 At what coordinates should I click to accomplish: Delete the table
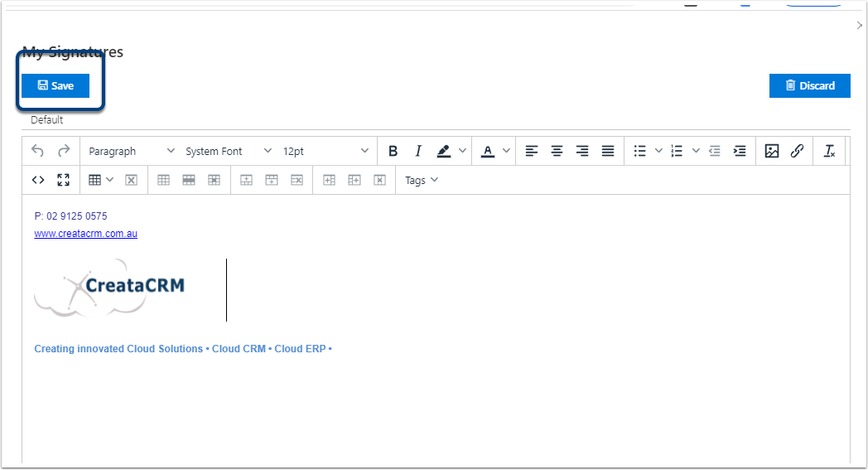pos(131,180)
